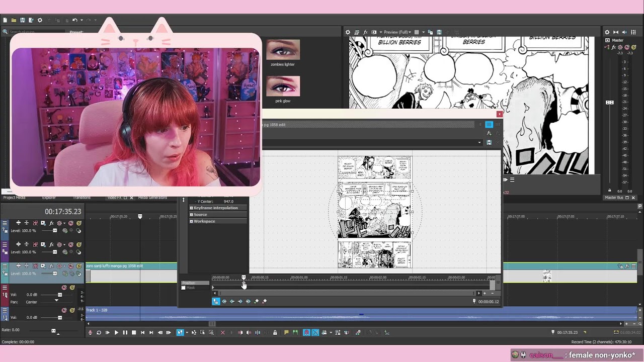Viewport: 644px width, 362px height.
Task: Click the 00:00:00.12 cursor position field in Pan/Crop
Action: click(x=489, y=302)
